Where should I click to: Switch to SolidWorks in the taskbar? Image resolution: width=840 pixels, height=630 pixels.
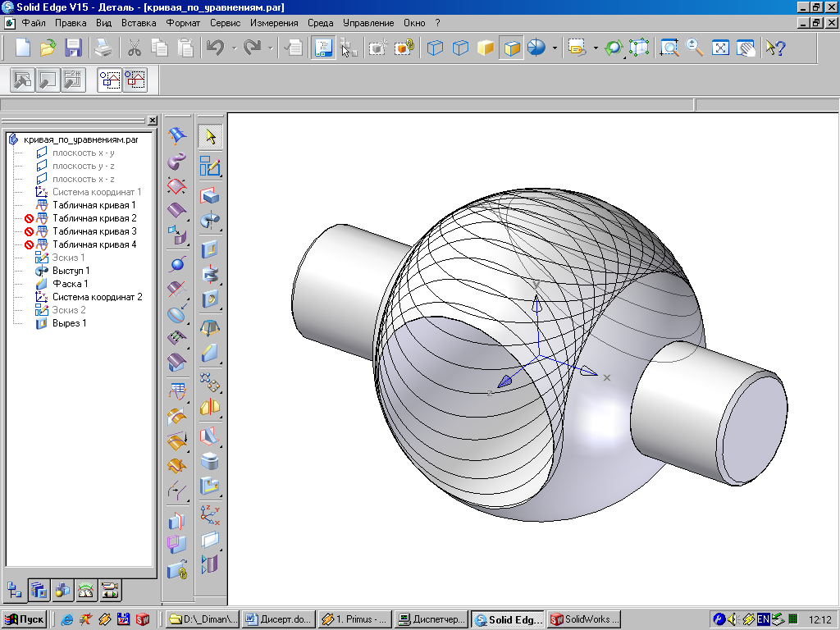(x=585, y=619)
